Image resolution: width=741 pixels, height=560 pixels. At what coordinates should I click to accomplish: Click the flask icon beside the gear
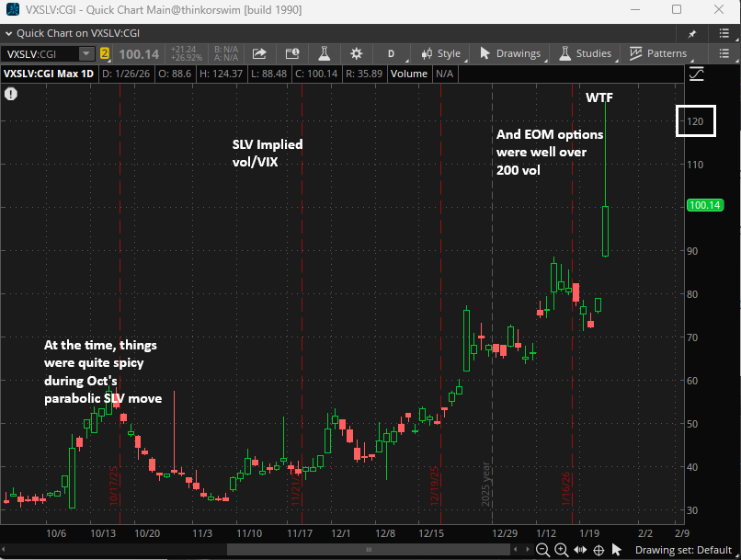[x=325, y=53]
